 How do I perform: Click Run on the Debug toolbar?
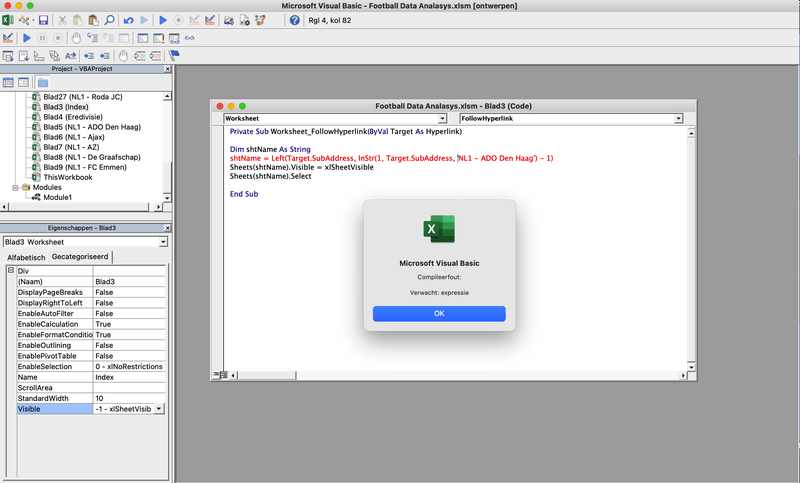(27, 38)
